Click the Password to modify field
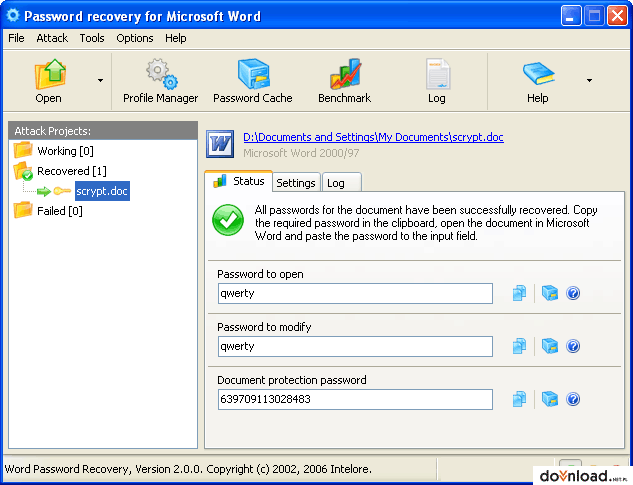Viewport: 633px width, 485px height. tap(355, 346)
